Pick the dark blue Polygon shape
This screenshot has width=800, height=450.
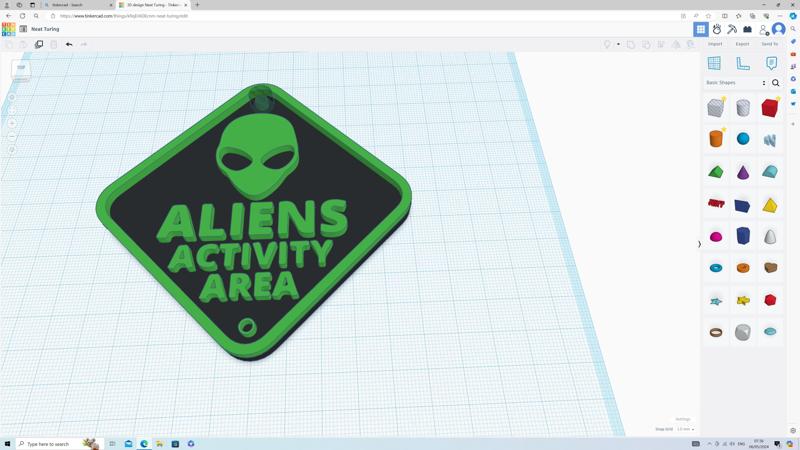click(x=743, y=236)
